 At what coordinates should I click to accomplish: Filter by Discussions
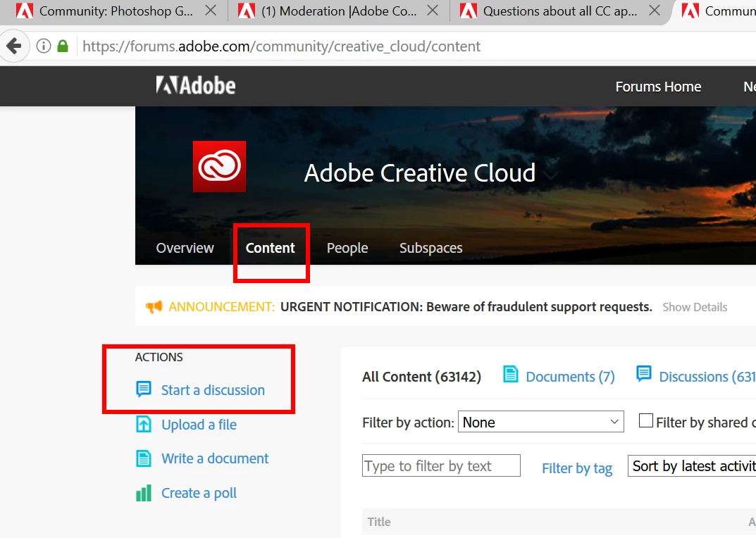pyautogui.click(x=707, y=377)
